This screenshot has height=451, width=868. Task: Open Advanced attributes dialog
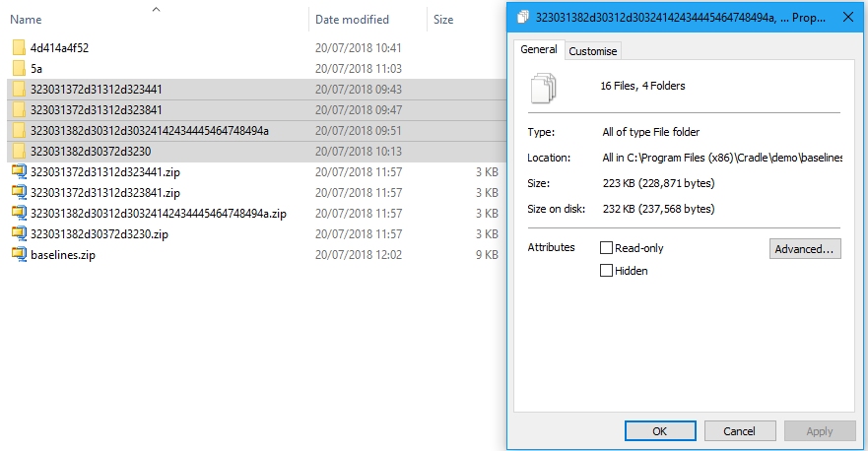pyautogui.click(x=805, y=249)
